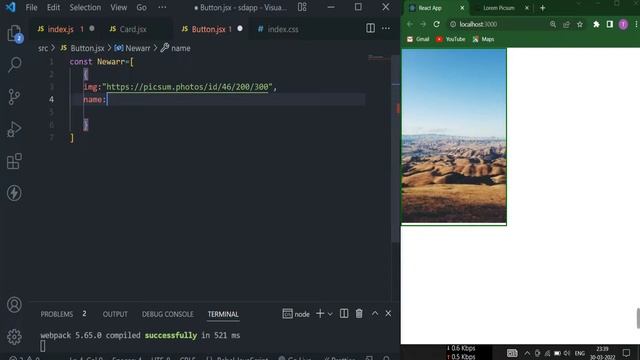Split the terminal panel
Viewport: 640px width, 360px height.
click(x=344, y=313)
